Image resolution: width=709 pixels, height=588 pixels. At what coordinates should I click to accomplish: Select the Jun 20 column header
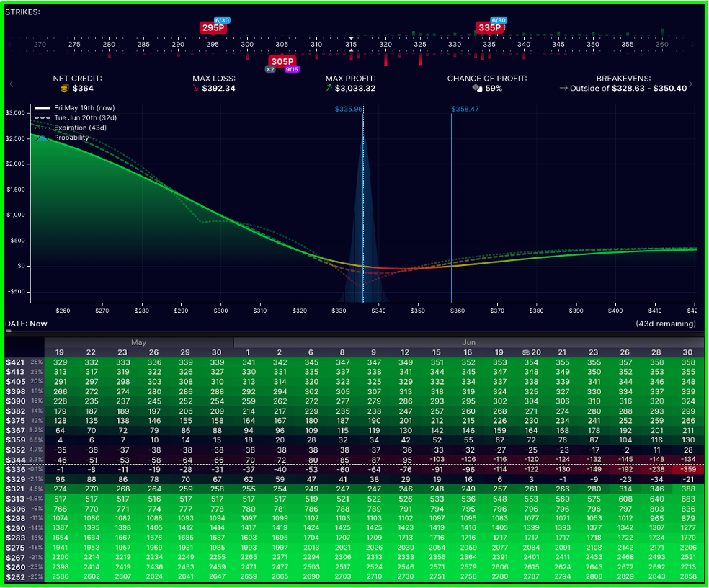532,352
